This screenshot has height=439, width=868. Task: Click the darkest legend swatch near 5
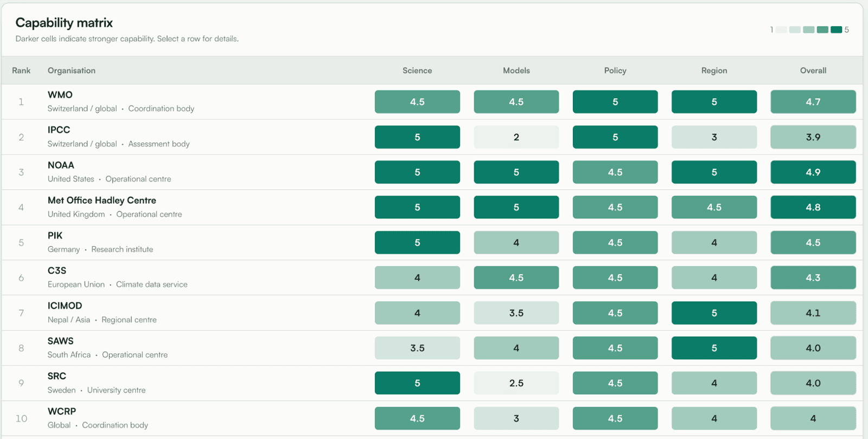pyautogui.click(x=836, y=30)
